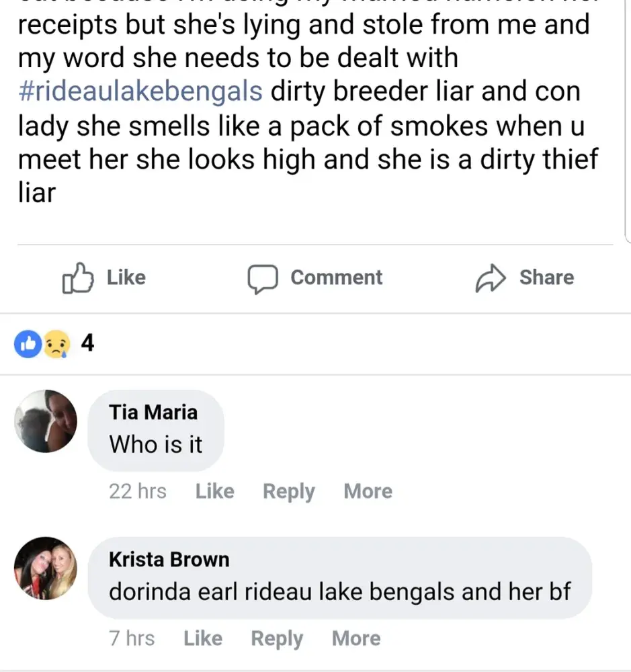Click the thumbs-up Like icon
The width and height of the screenshot is (631, 672).
tap(76, 279)
